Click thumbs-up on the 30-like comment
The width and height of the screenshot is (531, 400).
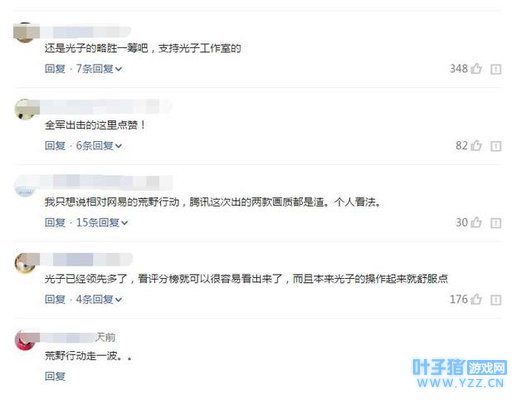coord(476,222)
